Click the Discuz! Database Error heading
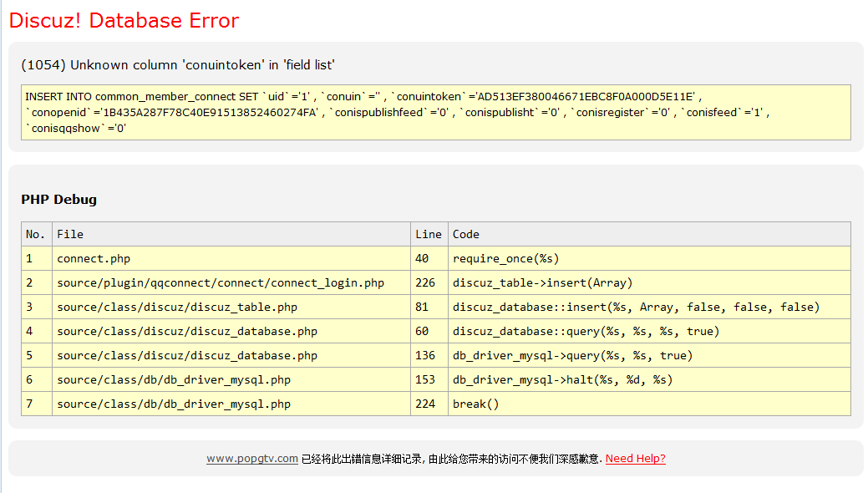Image resolution: width=868 pixels, height=493 pixels. (124, 21)
